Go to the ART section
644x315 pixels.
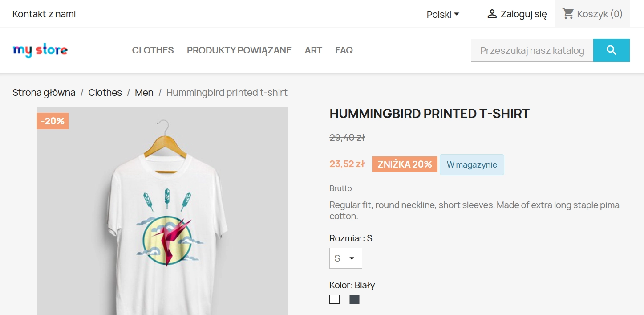click(x=313, y=50)
